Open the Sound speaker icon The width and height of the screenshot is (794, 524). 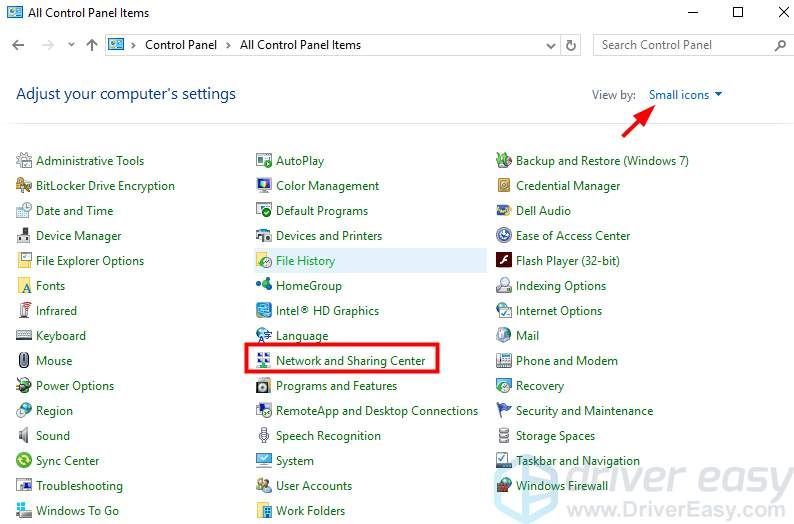pyautogui.click(x=24, y=435)
